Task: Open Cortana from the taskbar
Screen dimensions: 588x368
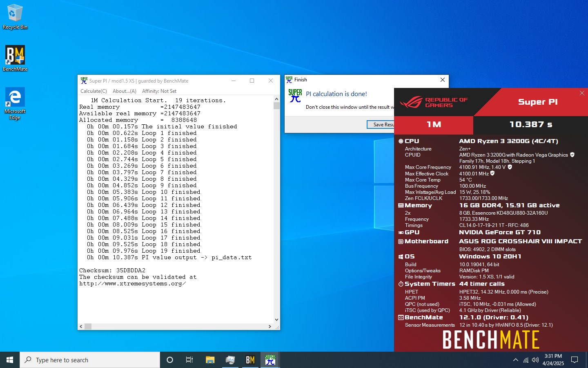Action: 170,360
